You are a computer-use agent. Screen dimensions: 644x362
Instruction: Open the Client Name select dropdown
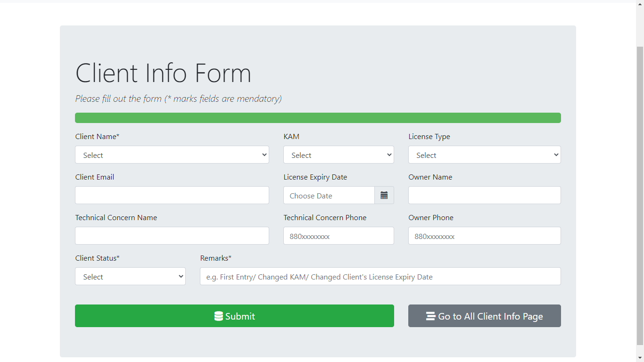click(172, 155)
